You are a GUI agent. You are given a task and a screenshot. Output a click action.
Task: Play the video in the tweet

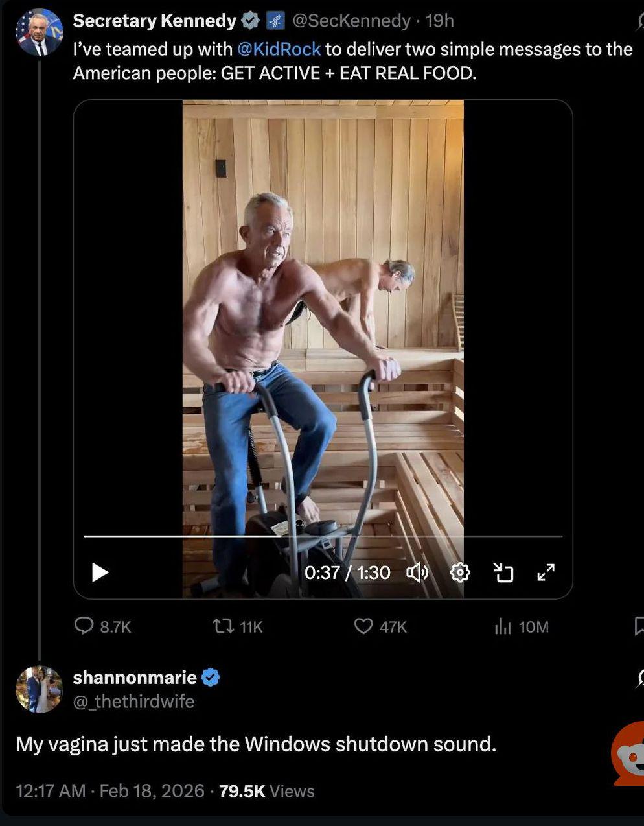click(x=100, y=572)
